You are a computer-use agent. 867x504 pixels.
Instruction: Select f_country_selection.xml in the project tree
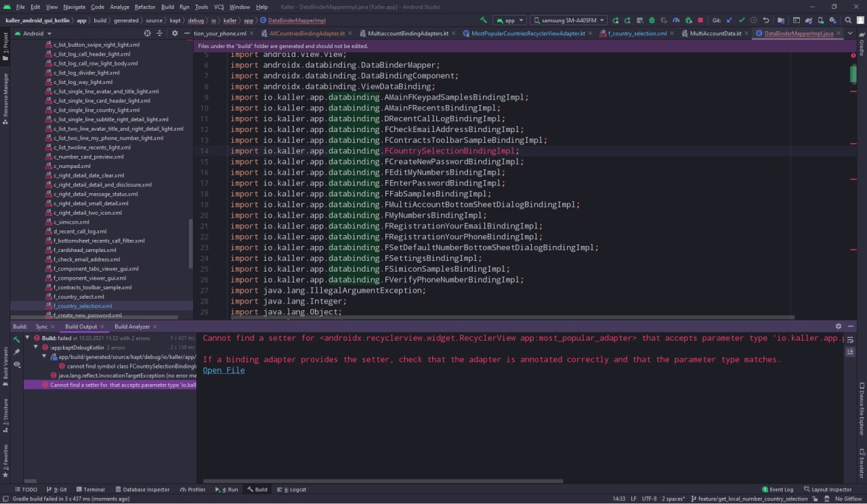(x=83, y=306)
